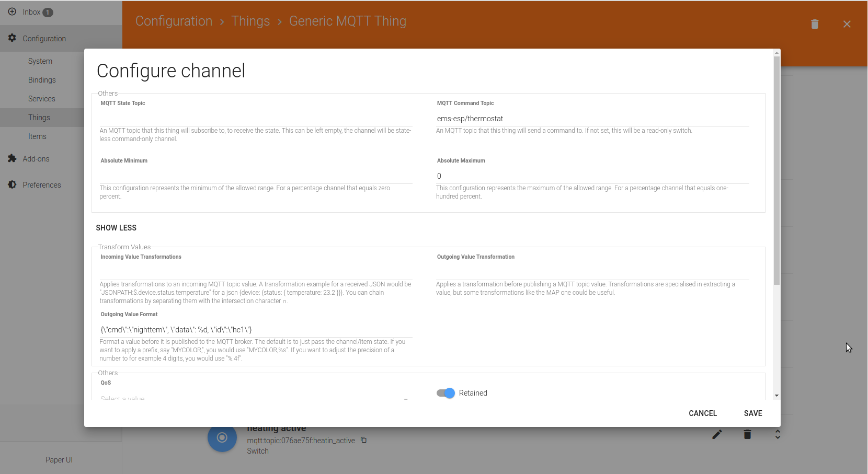Click pencil edit icon for heating active channel
Viewport: 868px width, 474px height.
pos(717,434)
